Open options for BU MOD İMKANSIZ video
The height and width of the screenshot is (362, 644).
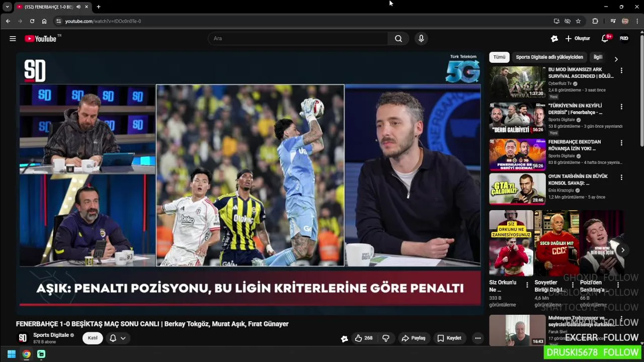621,71
